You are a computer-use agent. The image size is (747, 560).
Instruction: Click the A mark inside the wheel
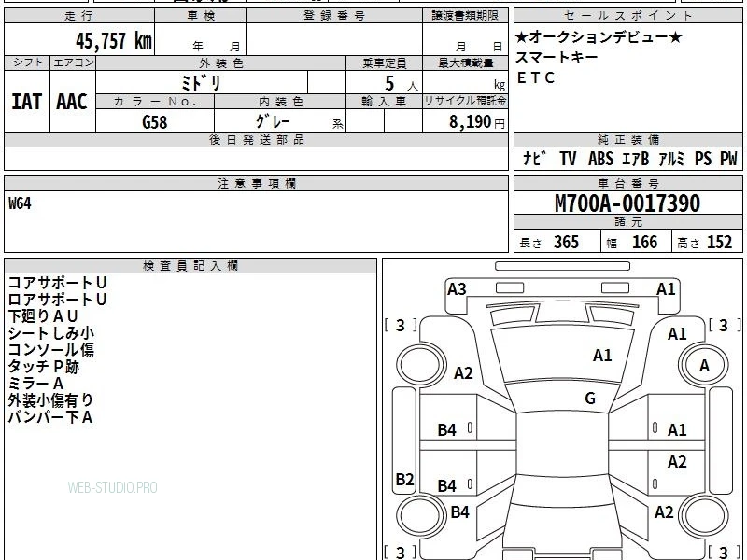coord(704,366)
